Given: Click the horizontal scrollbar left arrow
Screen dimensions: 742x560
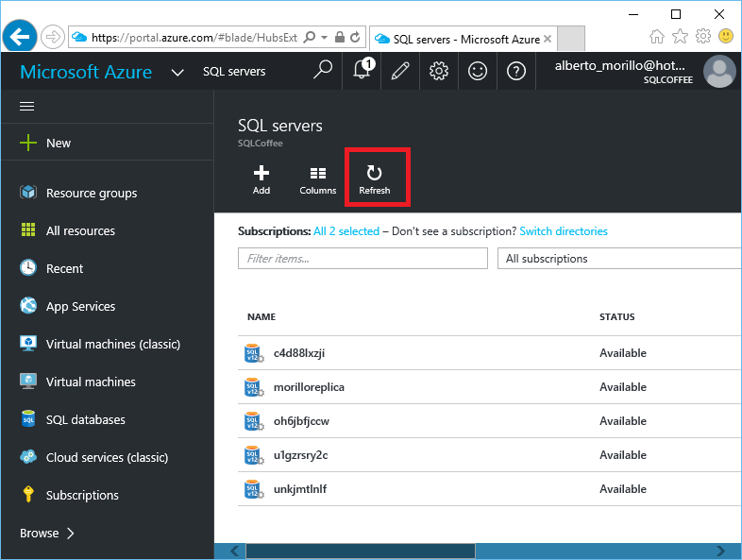Looking at the screenshot, I should 235,551.
